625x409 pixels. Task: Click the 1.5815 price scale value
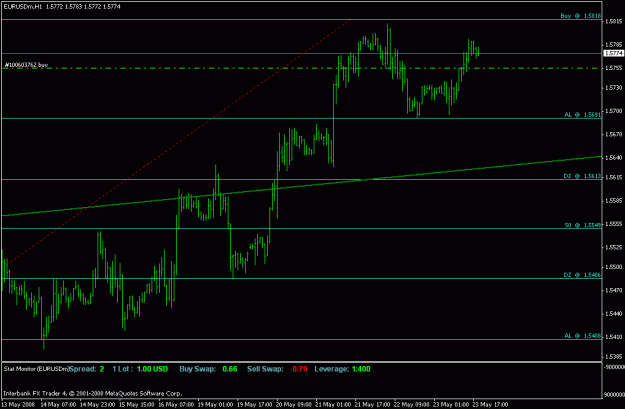(x=614, y=22)
